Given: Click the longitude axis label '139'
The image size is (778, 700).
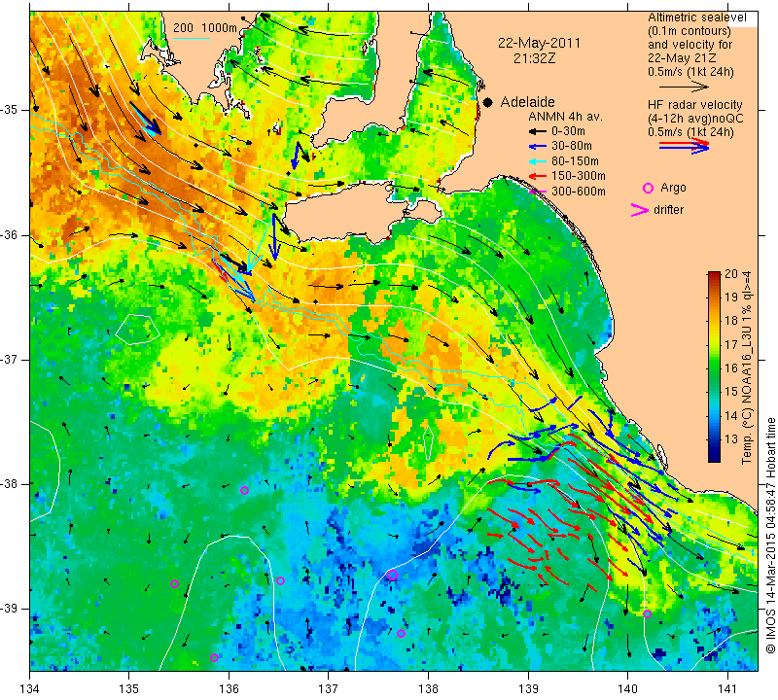Looking at the screenshot, I should (x=528, y=688).
